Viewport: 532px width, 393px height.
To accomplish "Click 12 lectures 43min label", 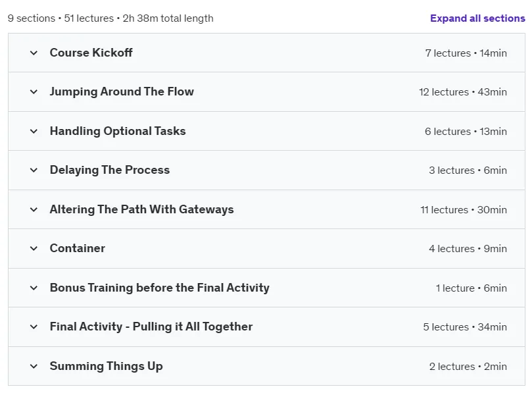I will (x=463, y=92).
